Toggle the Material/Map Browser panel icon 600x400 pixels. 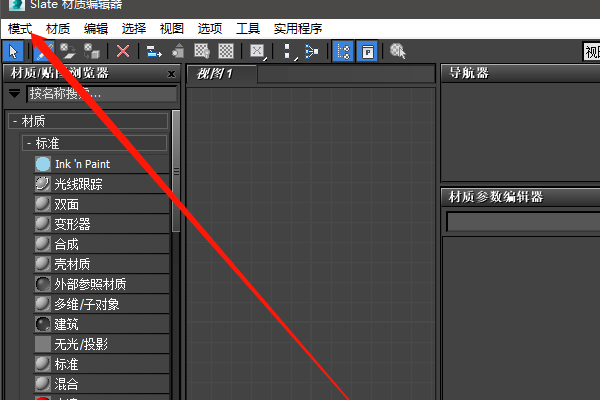pos(343,51)
